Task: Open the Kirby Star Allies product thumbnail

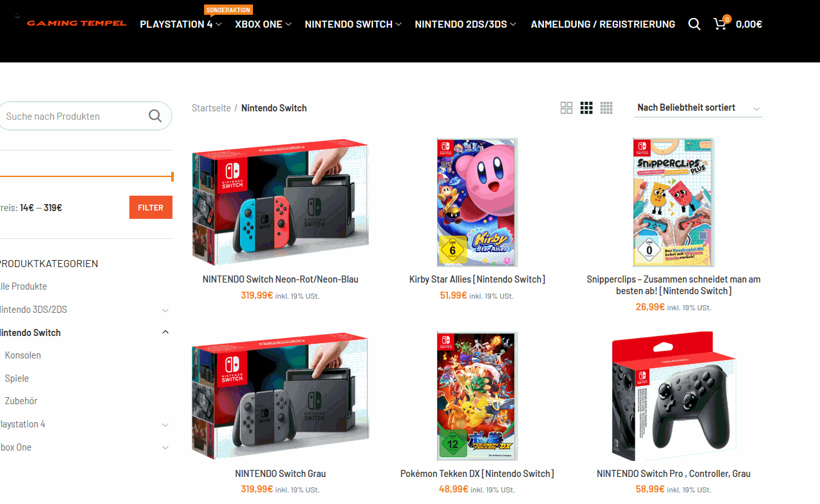Action: 477,202
